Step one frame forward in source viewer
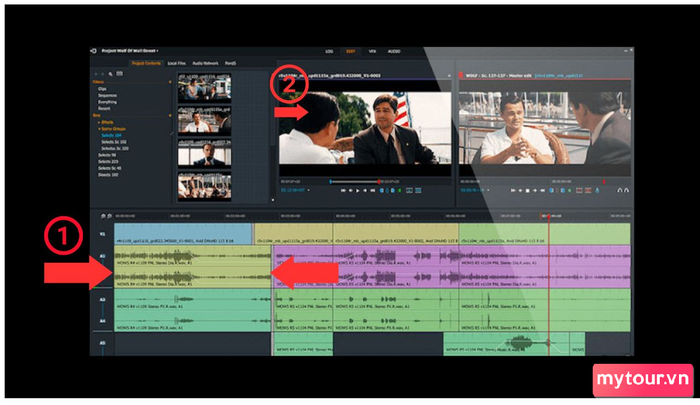The image size is (700, 405). click(x=365, y=191)
